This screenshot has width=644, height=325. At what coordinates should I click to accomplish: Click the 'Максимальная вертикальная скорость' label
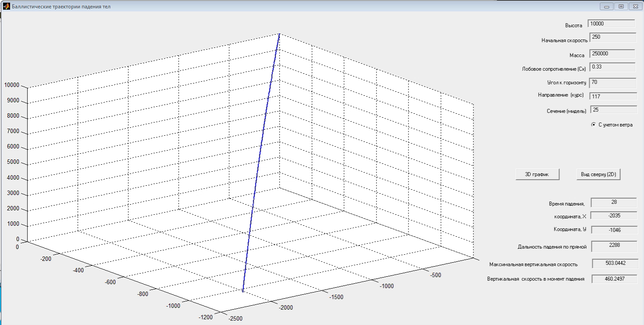pos(533,264)
